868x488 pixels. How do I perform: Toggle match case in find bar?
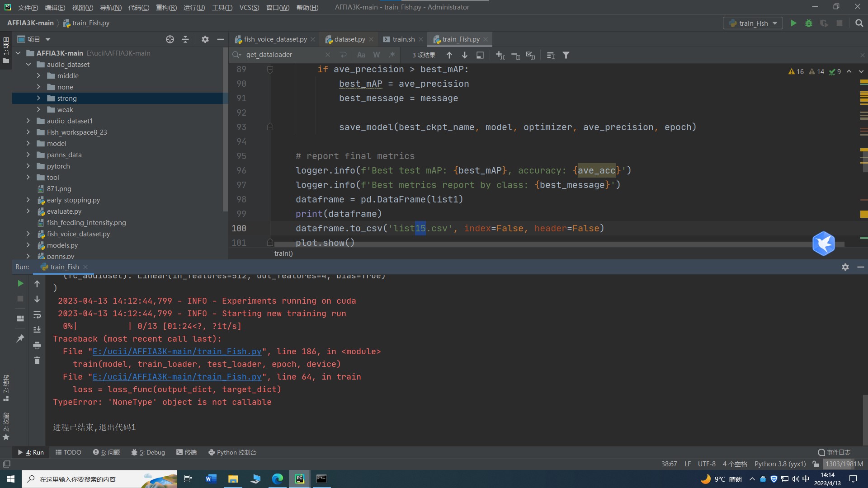coord(361,55)
